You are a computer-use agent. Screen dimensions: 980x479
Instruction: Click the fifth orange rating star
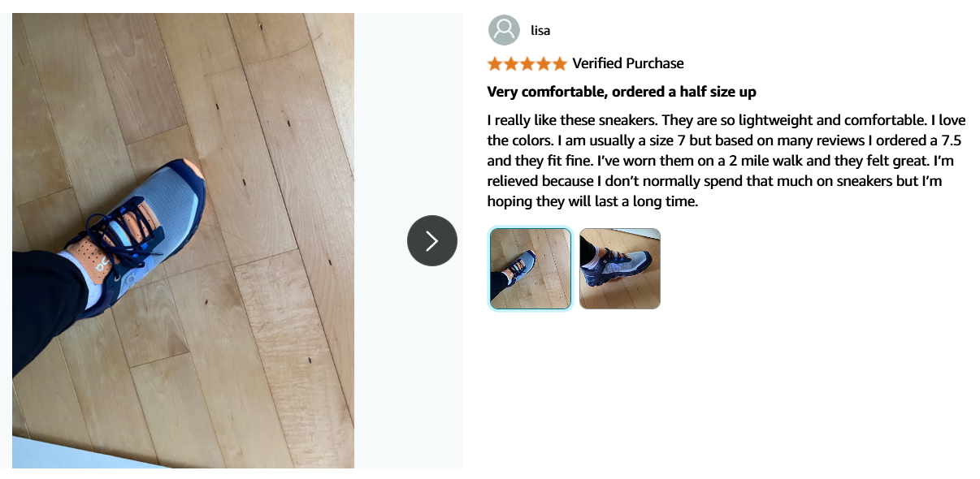coord(560,63)
